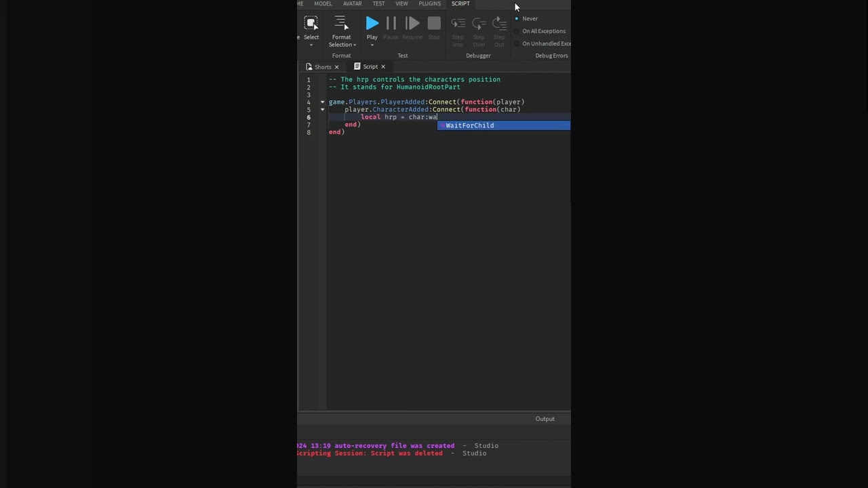Start the game with the blue Play icon
The width and height of the screenshot is (868, 488).
pos(372,24)
